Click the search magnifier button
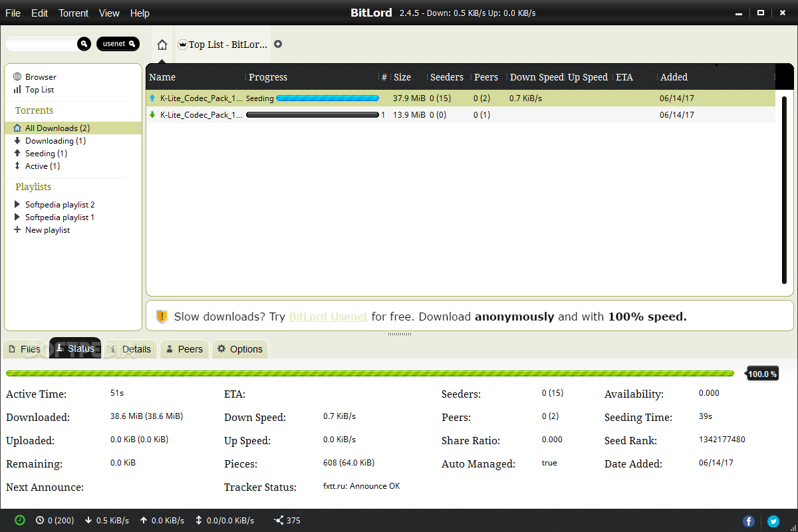 (84, 44)
